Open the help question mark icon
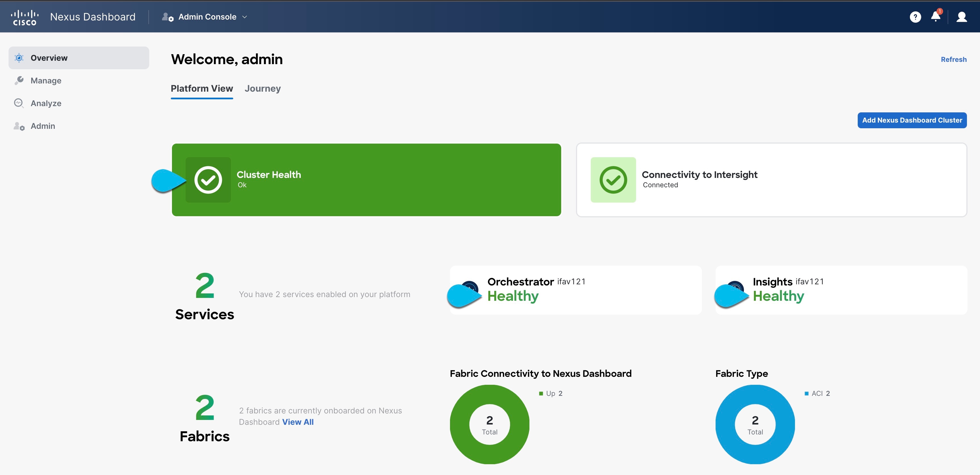This screenshot has width=980, height=475. [915, 17]
